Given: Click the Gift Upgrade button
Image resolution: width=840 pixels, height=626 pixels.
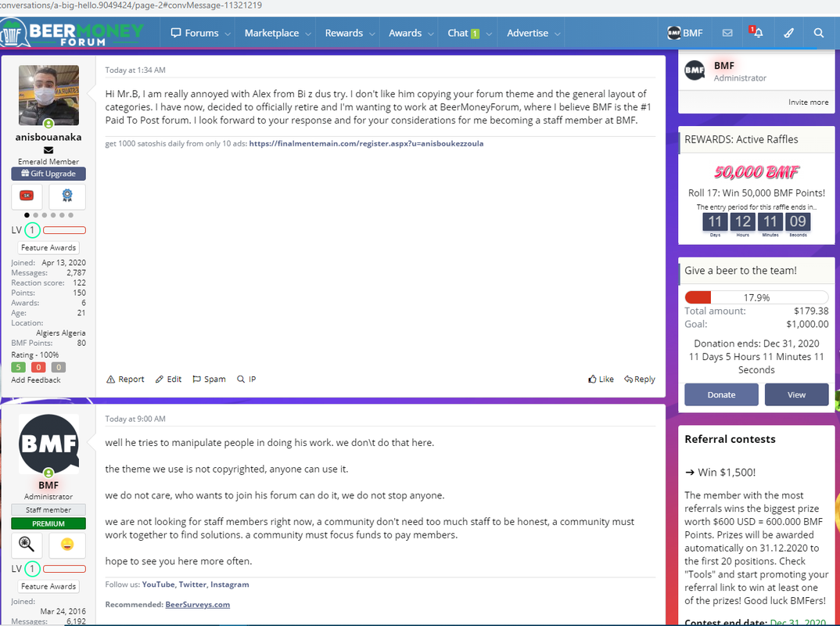Looking at the screenshot, I should pyautogui.click(x=48, y=174).
